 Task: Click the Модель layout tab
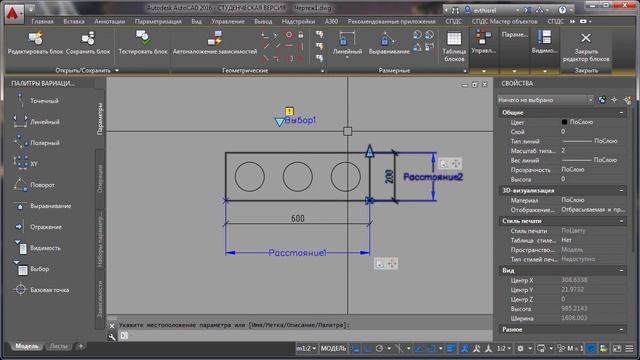point(27,346)
